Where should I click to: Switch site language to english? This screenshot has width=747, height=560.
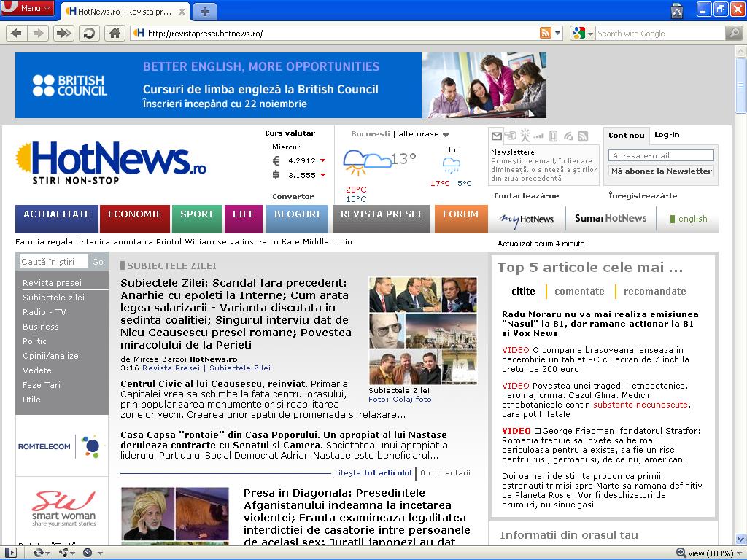pyautogui.click(x=689, y=219)
